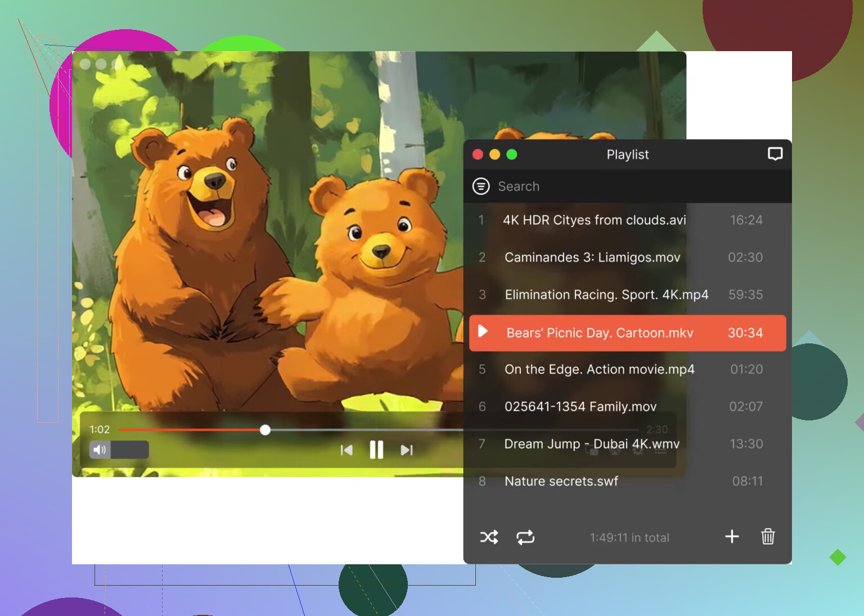This screenshot has width=864, height=616.
Task: Adjust the volume level slider
Action: [x=130, y=450]
